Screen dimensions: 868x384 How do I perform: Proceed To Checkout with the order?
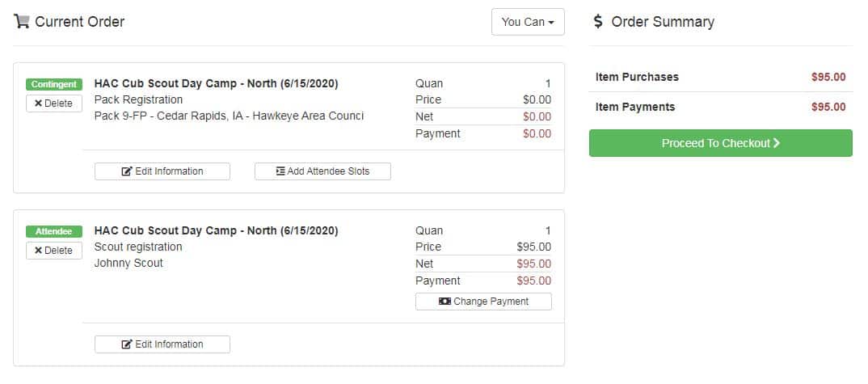click(x=721, y=143)
